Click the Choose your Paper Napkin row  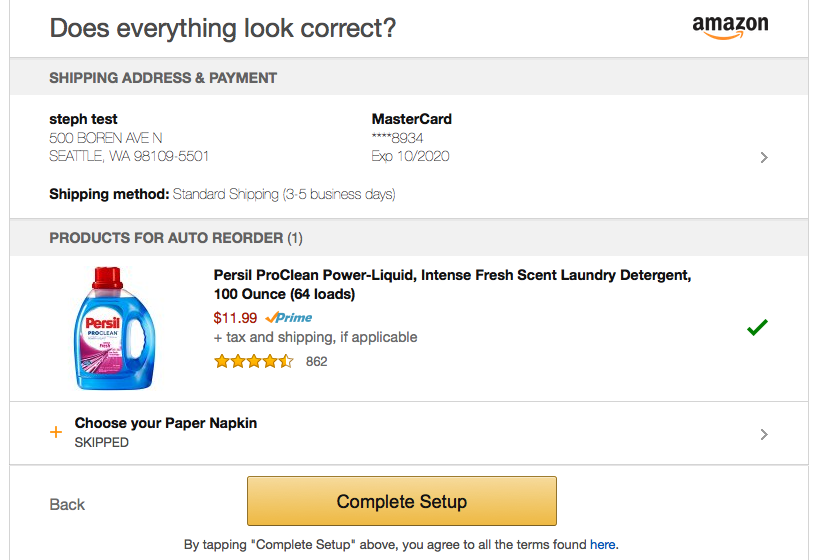click(409, 433)
